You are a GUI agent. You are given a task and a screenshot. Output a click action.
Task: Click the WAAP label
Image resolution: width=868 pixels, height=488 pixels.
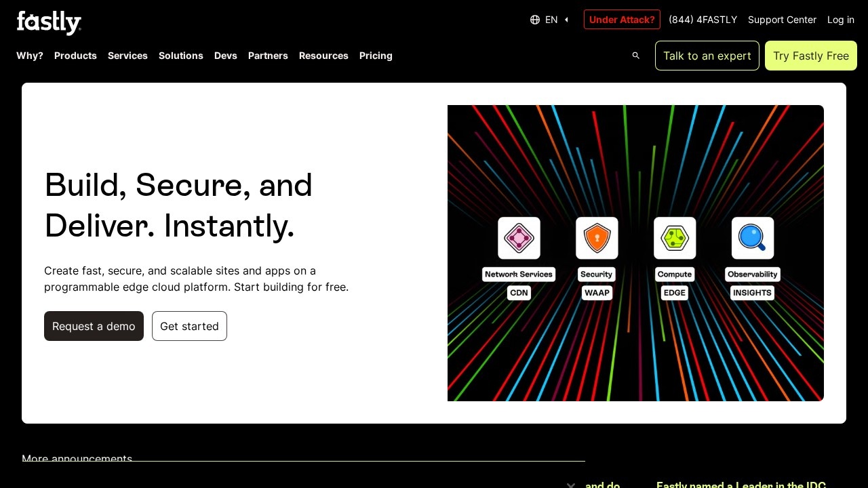coord(597,293)
